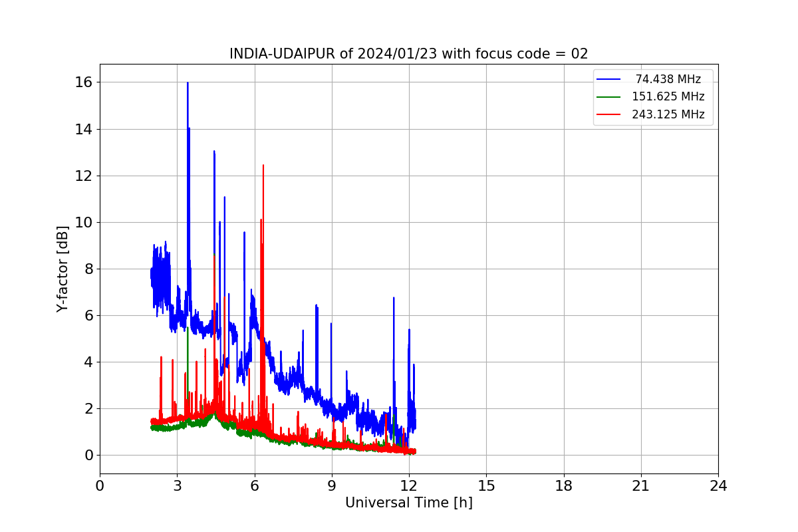798x532 pixels.
Task: Click the x-axis tick label 18
Action: [x=563, y=486]
